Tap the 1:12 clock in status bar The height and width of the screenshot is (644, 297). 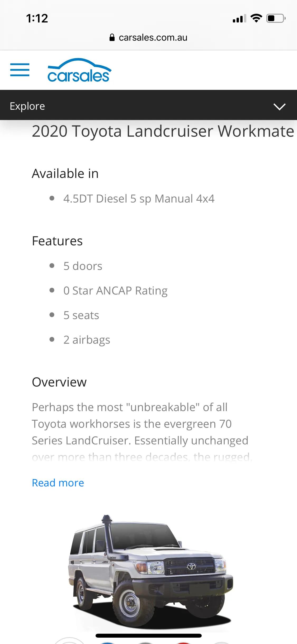coord(37,19)
